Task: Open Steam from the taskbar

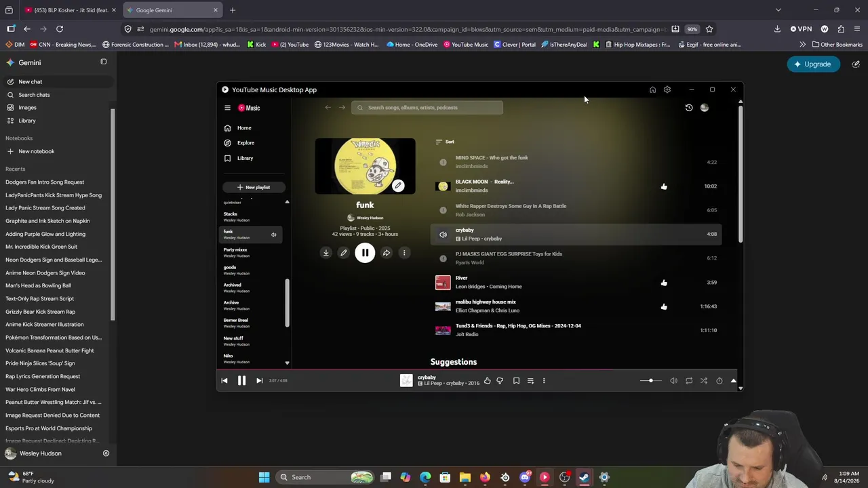Action: coord(584,477)
